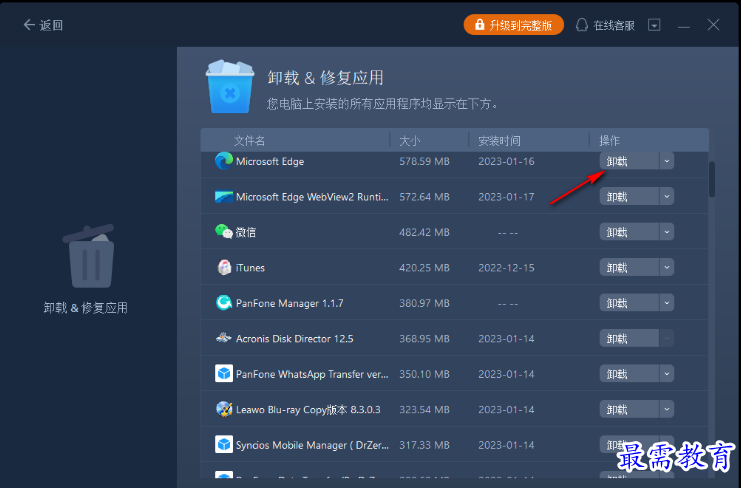The image size is (741, 488).
Task: Click 卸载 for PanFone Manager 1.1.7
Action: click(629, 303)
